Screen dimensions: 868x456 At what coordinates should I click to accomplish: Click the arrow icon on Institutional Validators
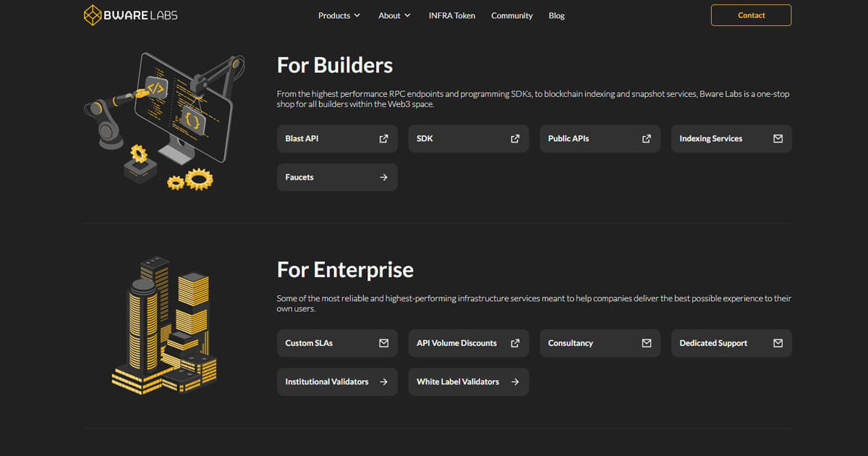pos(383,381)
